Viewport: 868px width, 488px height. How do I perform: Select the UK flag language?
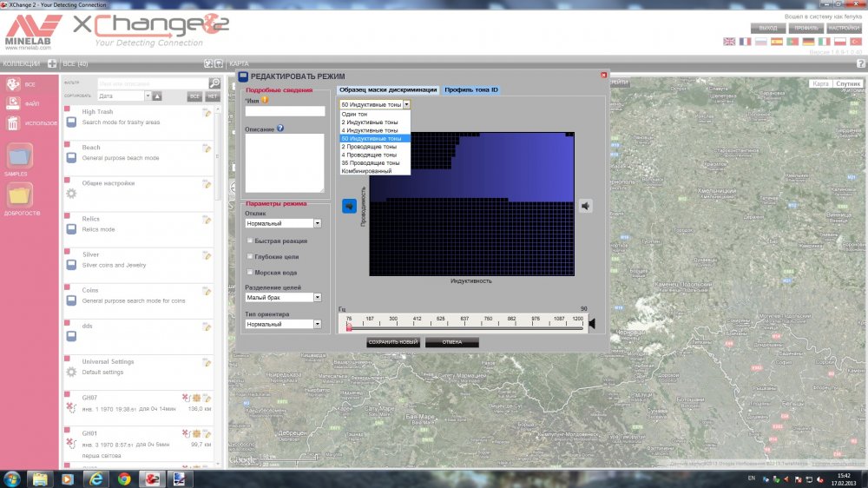(729, 42)
